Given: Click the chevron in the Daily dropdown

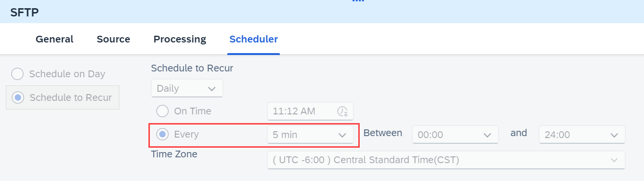Looking at the screenshot, I should coord(211,88).
